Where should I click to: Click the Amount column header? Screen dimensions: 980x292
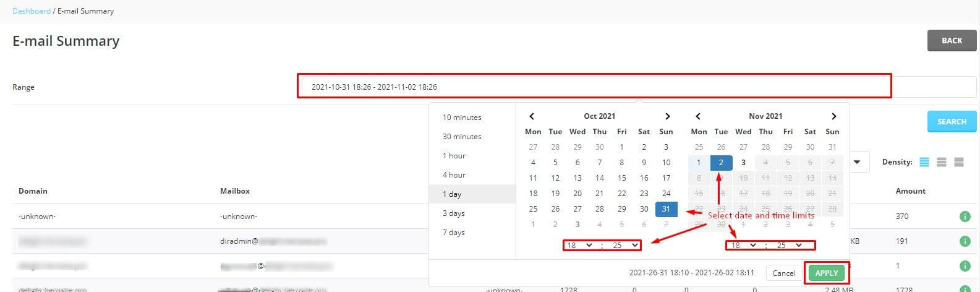click(x=911, y=191)
